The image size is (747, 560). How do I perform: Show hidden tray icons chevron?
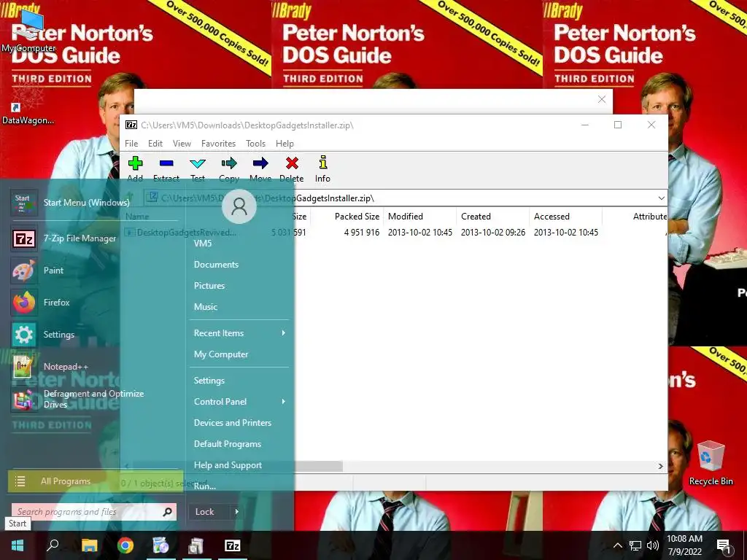617,545
